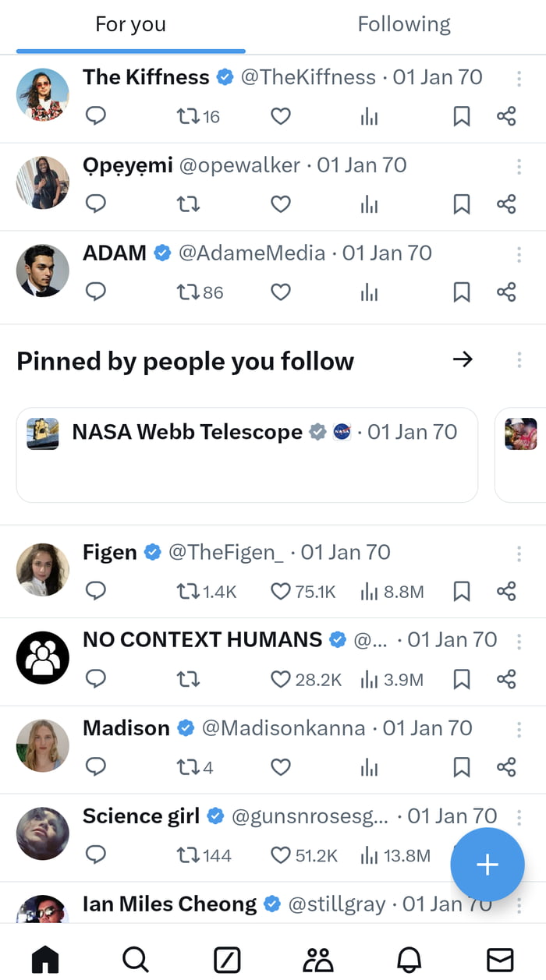Open the Home icon in bottom navigation
This screenshot has width=546, height=980.
click(x=45, y=959)
